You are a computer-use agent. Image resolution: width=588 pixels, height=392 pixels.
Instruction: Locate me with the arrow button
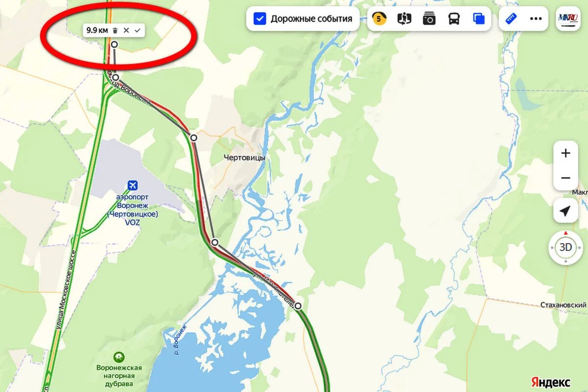565,211
